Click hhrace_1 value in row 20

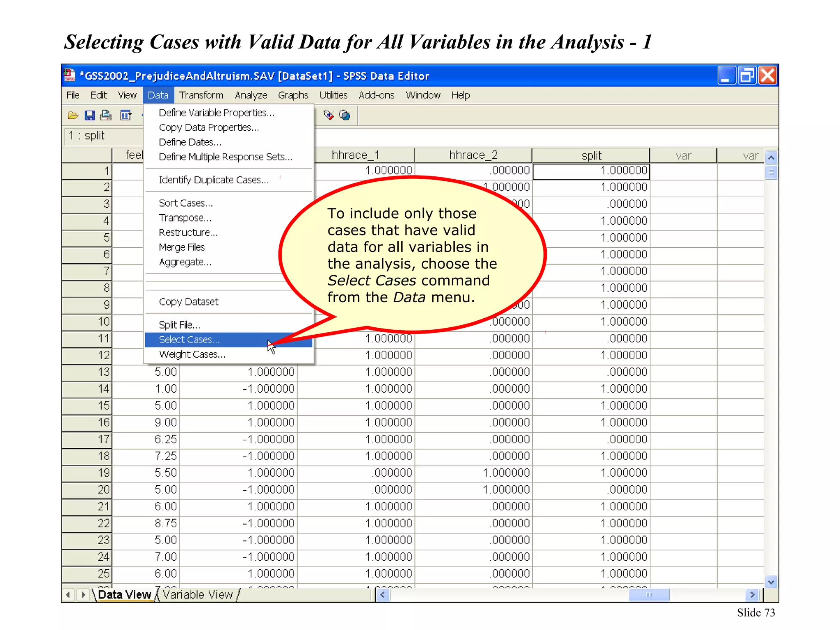click(x=356, y=490)
